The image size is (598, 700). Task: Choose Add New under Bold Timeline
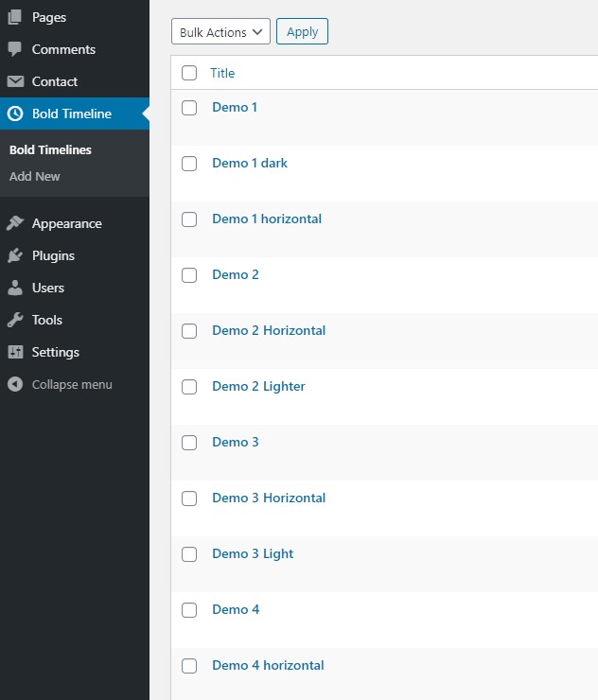pyautogui.click(x=35, y=176)
